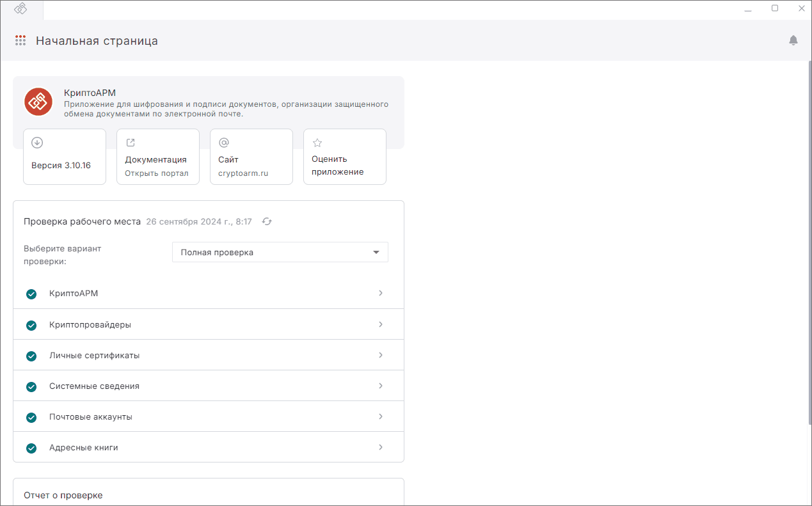
Task: Click the checkmark status beside Почтовые аккаунты
Action: point(31,417)
